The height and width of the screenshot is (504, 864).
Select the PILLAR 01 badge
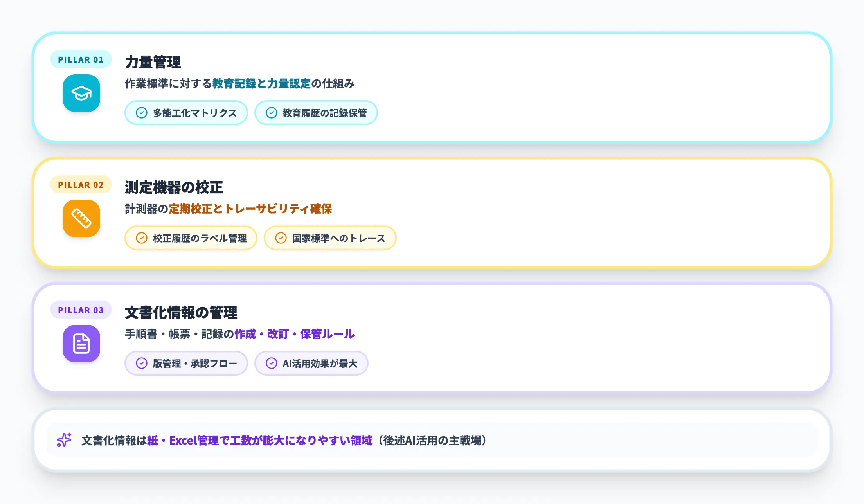pos(81,59)
